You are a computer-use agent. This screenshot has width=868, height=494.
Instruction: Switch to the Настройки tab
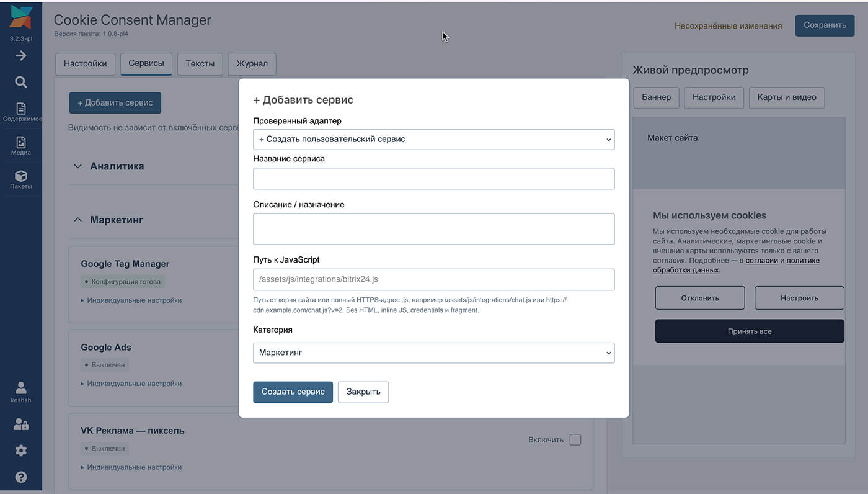click(86, 64)
